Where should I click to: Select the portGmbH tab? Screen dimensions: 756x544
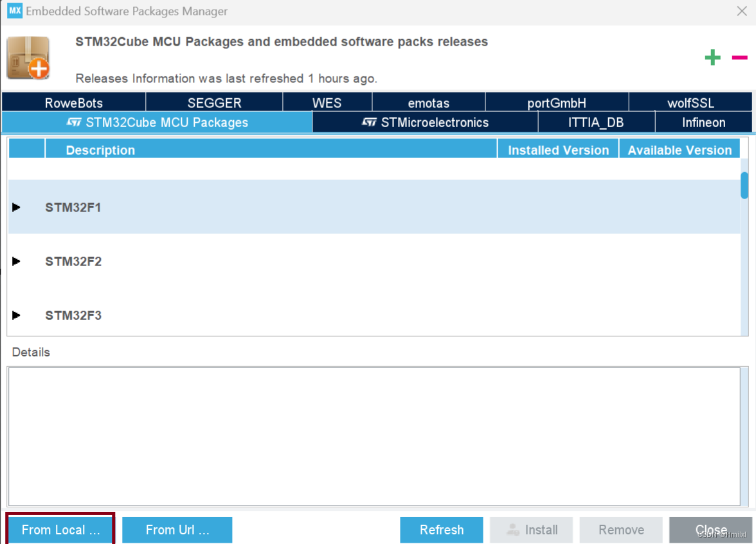[557, 102]
